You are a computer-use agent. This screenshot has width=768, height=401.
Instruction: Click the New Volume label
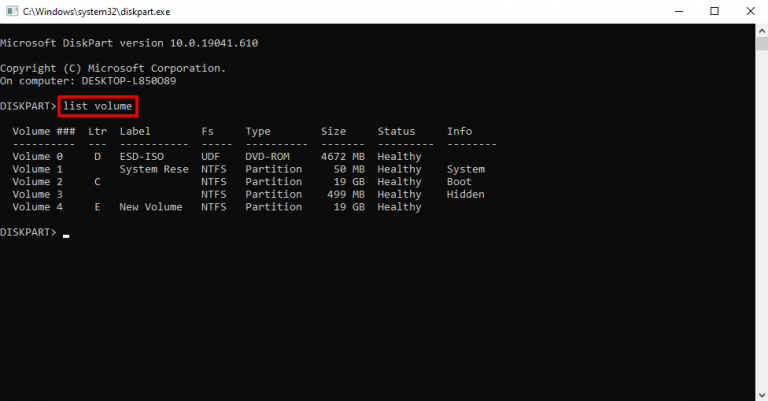coord(151,207)
